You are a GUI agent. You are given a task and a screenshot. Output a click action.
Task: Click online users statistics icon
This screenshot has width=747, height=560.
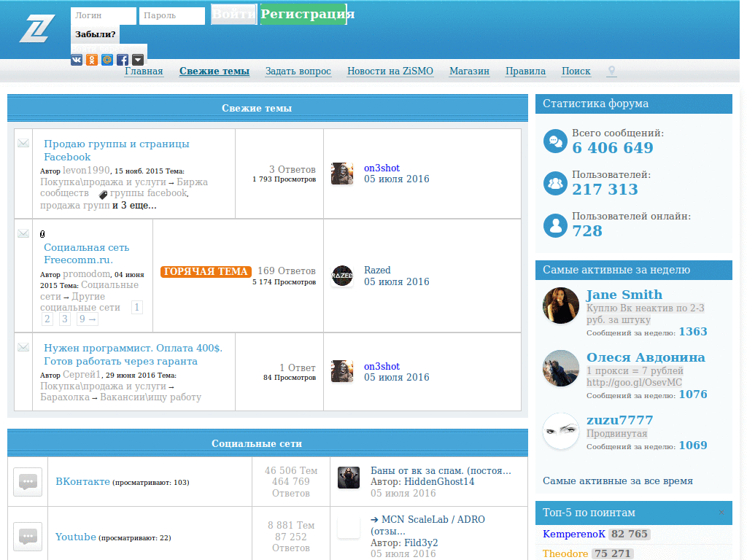point(555,225)
